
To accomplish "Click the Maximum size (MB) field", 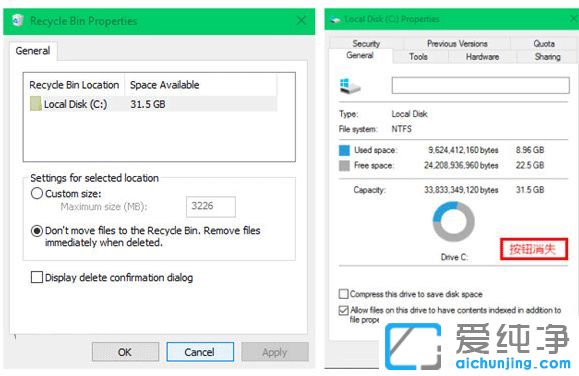I will pos(211,206).
